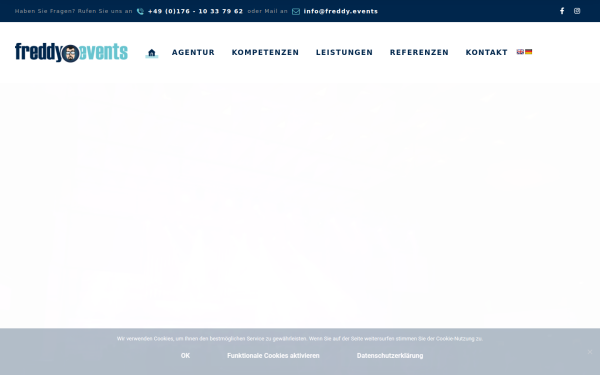Click Funktionale Cookies aktivieren
This screenshot has width=600, height=375.
point(273,355)
